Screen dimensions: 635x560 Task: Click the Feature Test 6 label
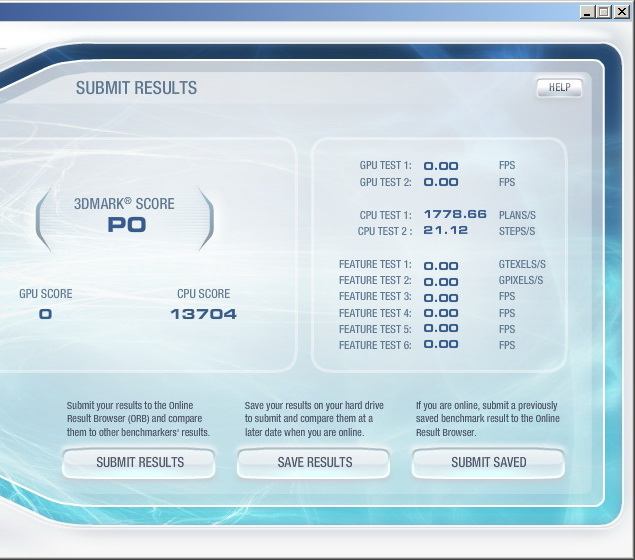click(x=375, y=345)
